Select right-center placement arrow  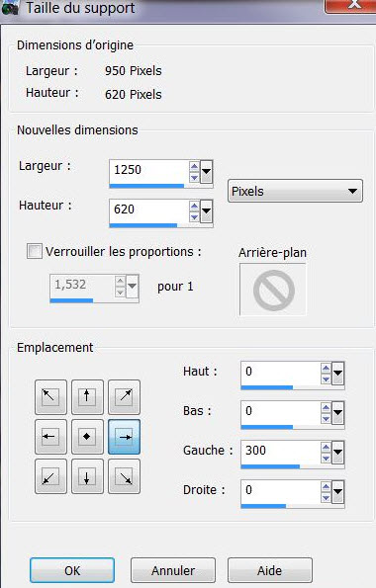pos(124,437)
